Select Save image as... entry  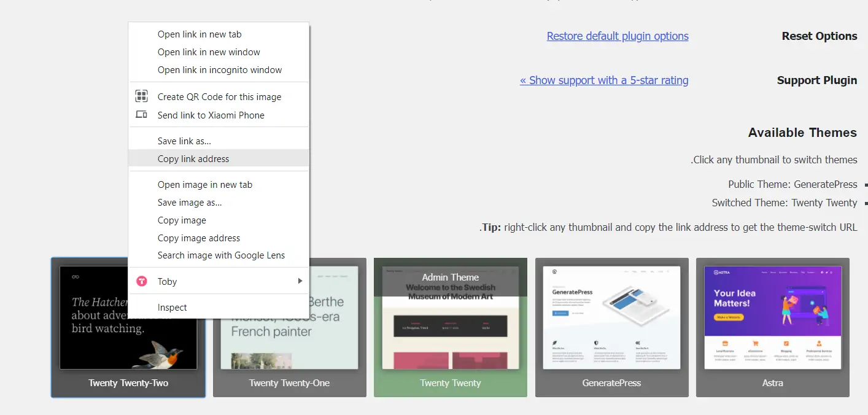tap(190, 203)
